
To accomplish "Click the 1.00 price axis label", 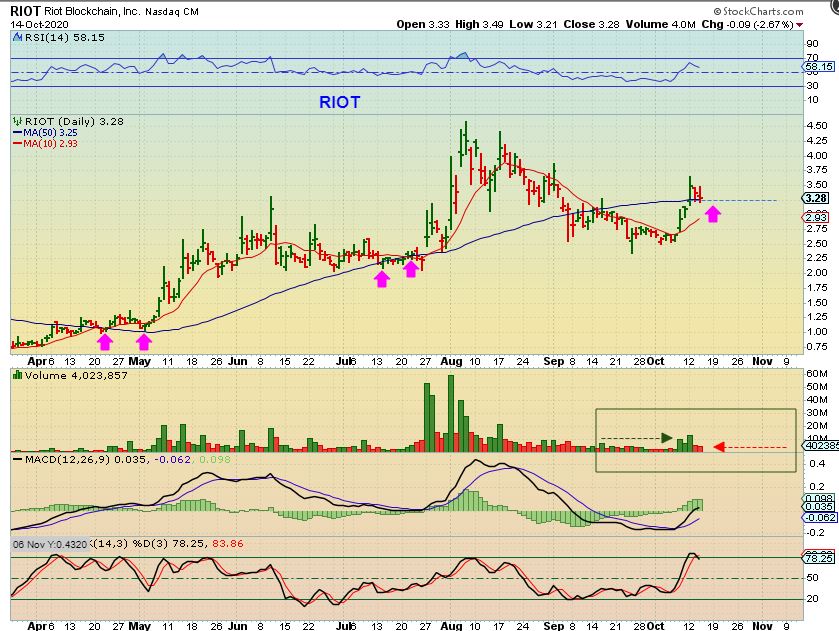I will pos(817,331).
